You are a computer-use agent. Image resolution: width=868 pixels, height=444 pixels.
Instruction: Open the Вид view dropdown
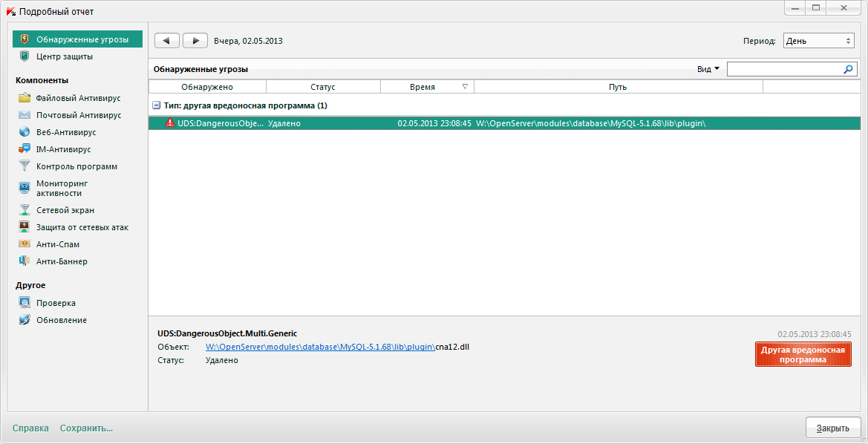click(708, 69)
